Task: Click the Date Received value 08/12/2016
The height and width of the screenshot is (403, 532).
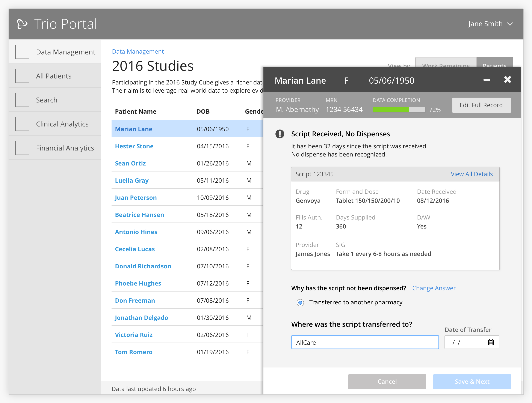Action: tap(433, 201)
